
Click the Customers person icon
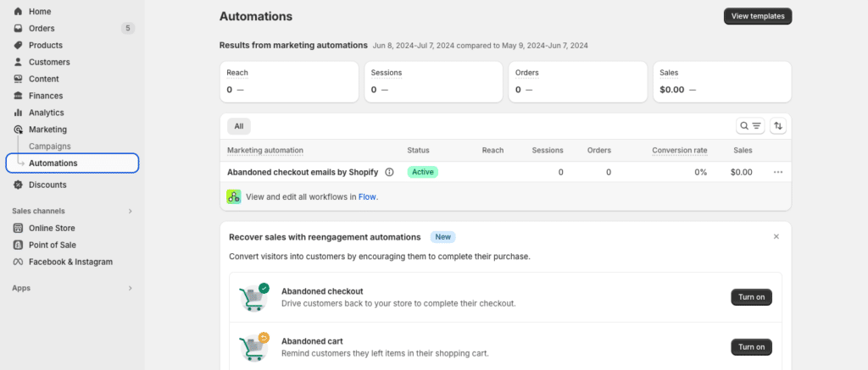coord(19,62)
